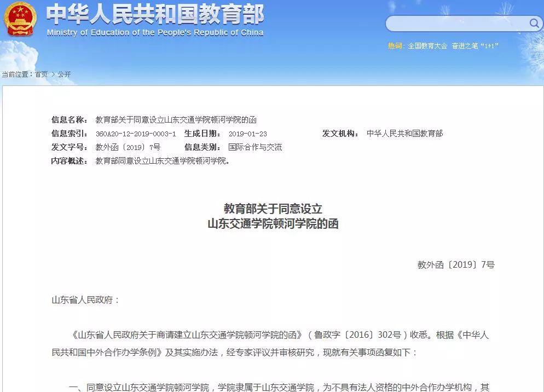Select index number 360A20-12-2019-0003-1

point(136,134)
